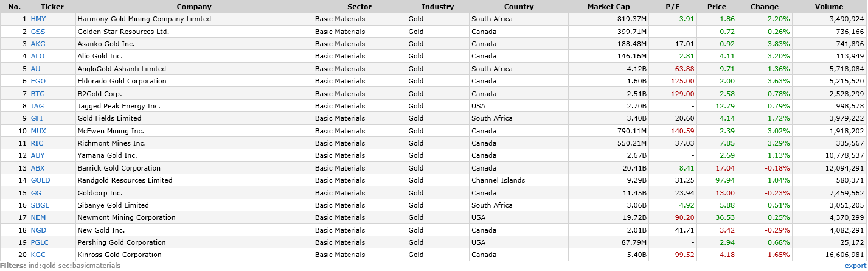Open the GSS ticker link
The width and height of the screenshot is (868, 271).
coord(38,32)
